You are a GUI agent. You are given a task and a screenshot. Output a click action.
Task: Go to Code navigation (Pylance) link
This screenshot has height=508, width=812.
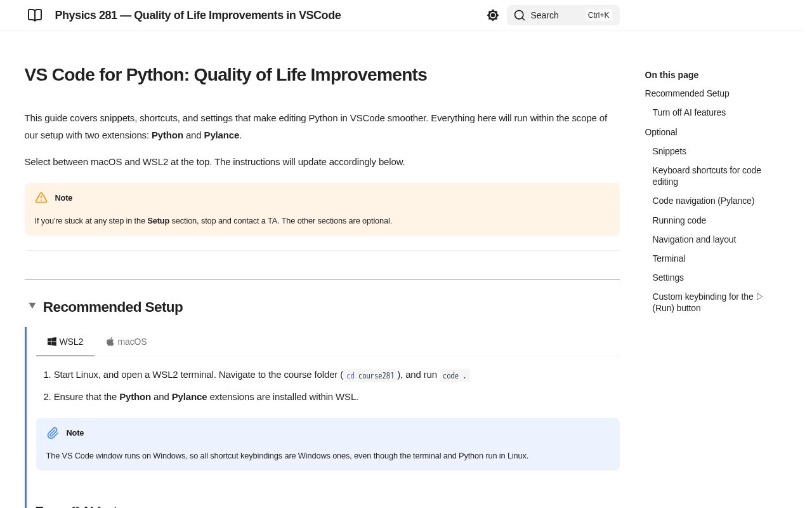(x=704, y=201)
